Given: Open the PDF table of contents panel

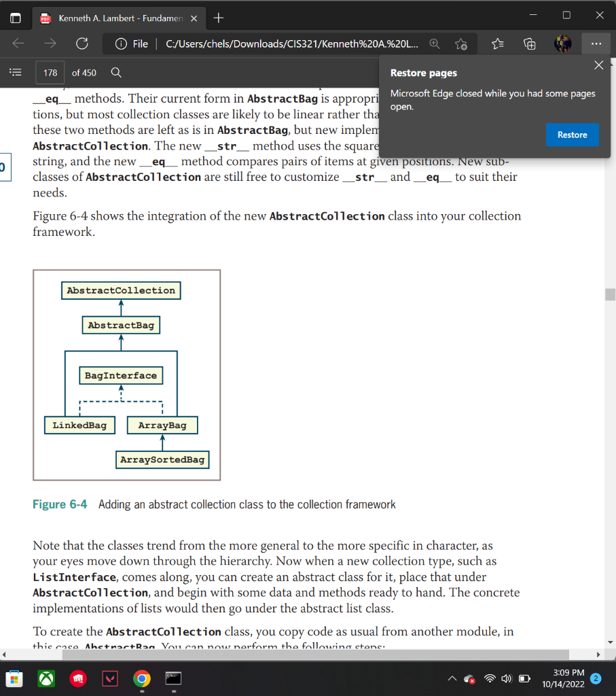Looking at the screenshot, I should tap(15, 72).
